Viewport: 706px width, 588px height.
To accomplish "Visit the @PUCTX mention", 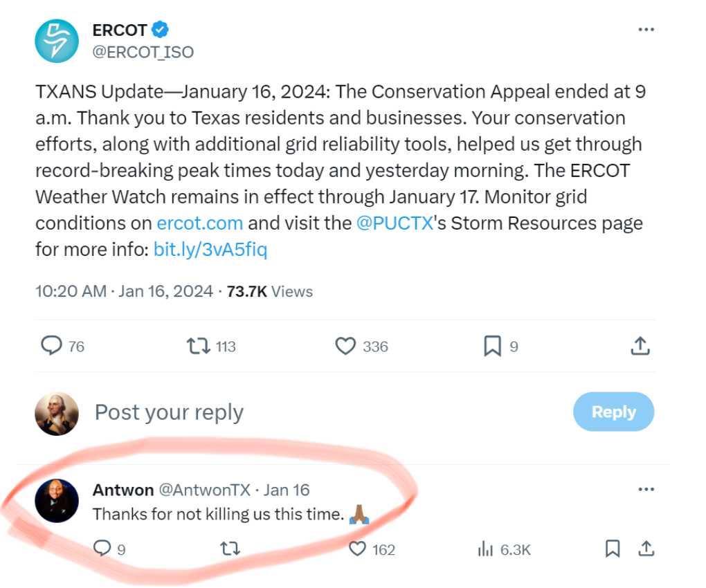I will tap(394, 223).
